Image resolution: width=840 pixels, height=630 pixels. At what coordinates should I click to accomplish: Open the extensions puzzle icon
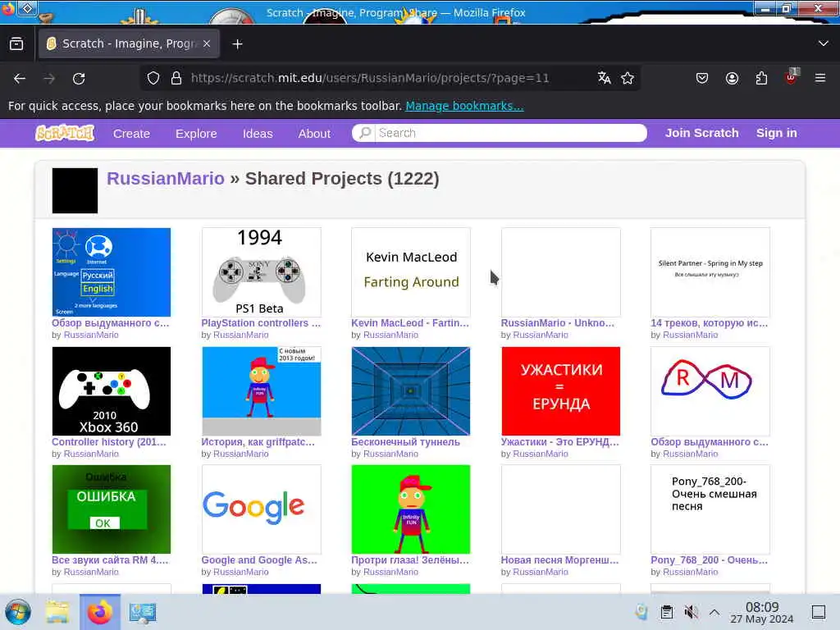click(x=761, y=78)
